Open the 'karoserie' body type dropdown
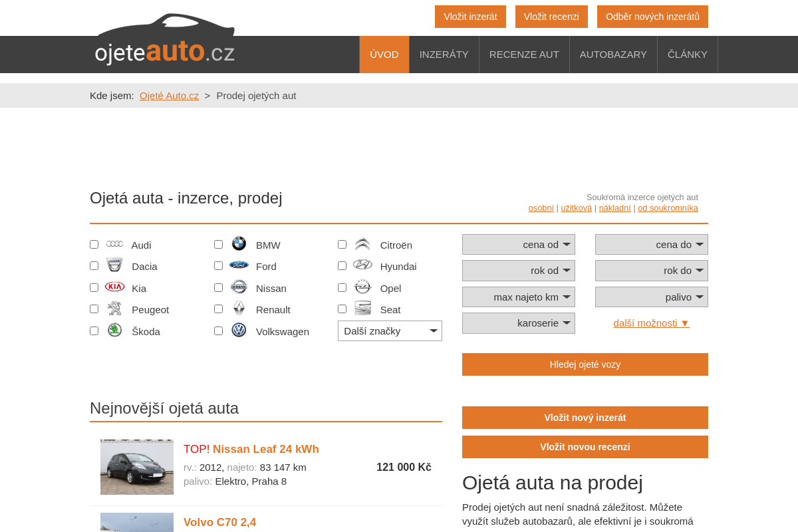This screenshot has height=532, width=798. [x=519, y=323]
